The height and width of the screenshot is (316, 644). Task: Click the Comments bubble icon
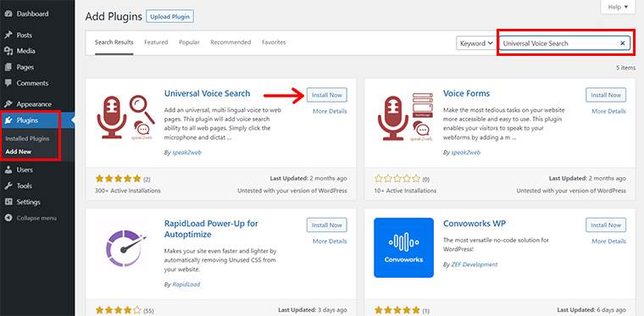[x=8, y=83]
